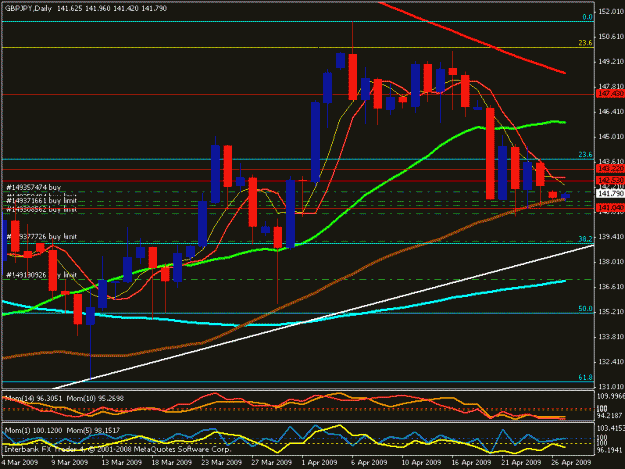This screenshot has width=625, height=469.
Task: Click the 138.010 price scale value
Action: pyautogui.click(x=611, y=262)
